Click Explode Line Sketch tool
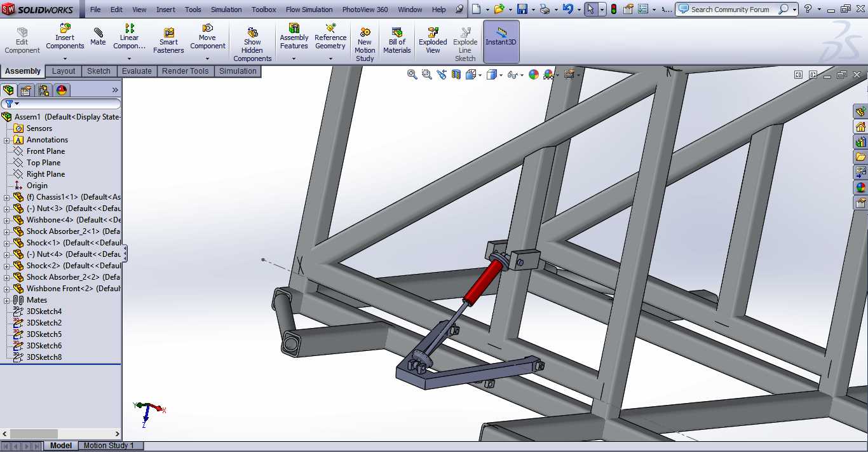Viewport: 868px width, 452px height. (465, 45)
